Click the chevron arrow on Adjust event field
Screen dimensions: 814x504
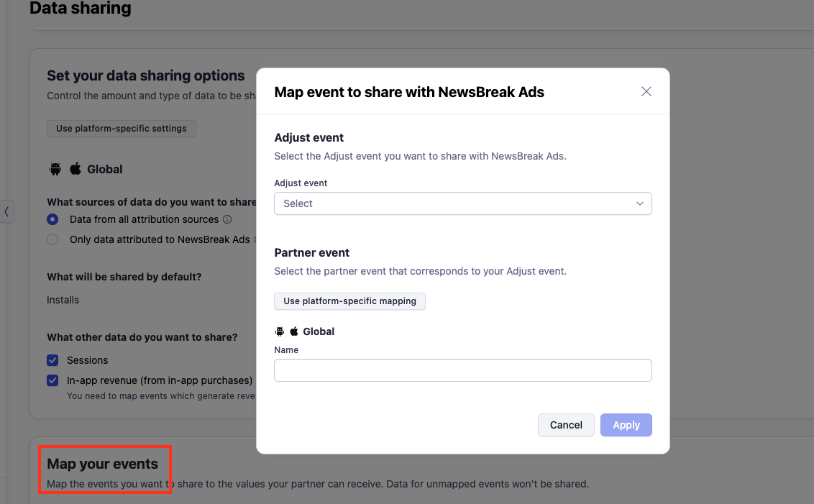click(x=640, y=203)
